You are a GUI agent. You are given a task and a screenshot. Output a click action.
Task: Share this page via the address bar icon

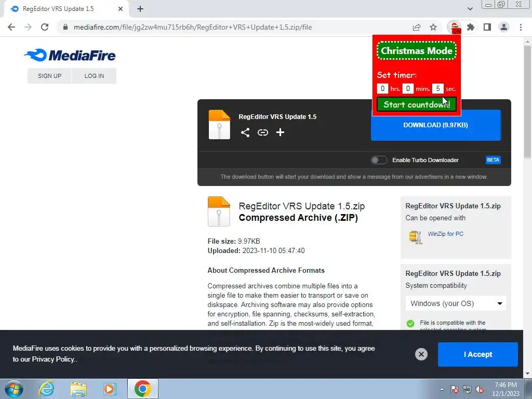click(417, 27)
